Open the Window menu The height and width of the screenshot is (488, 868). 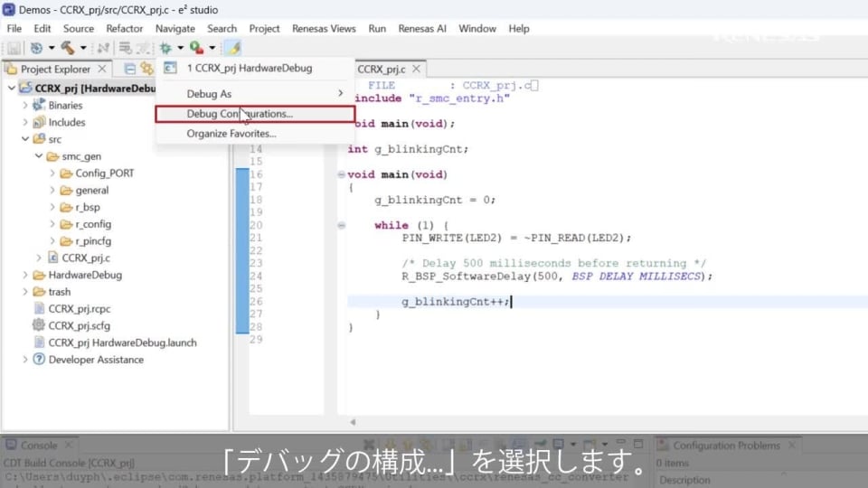coord(477,28)
